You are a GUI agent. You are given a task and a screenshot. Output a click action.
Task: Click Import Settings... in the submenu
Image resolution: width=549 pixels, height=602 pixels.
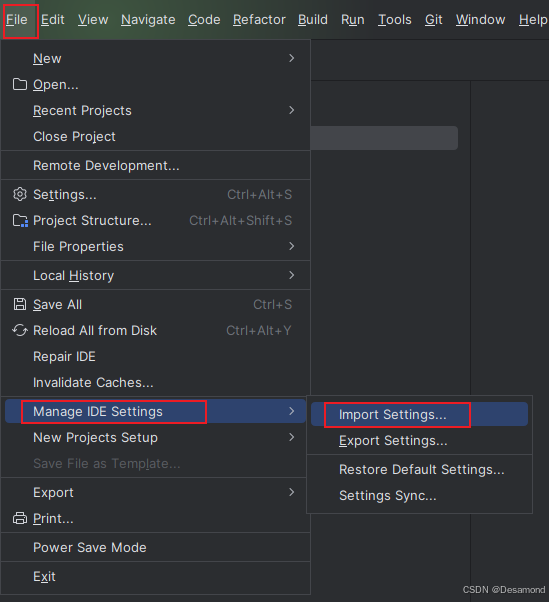pyautogui.click(x=419, y=414)
